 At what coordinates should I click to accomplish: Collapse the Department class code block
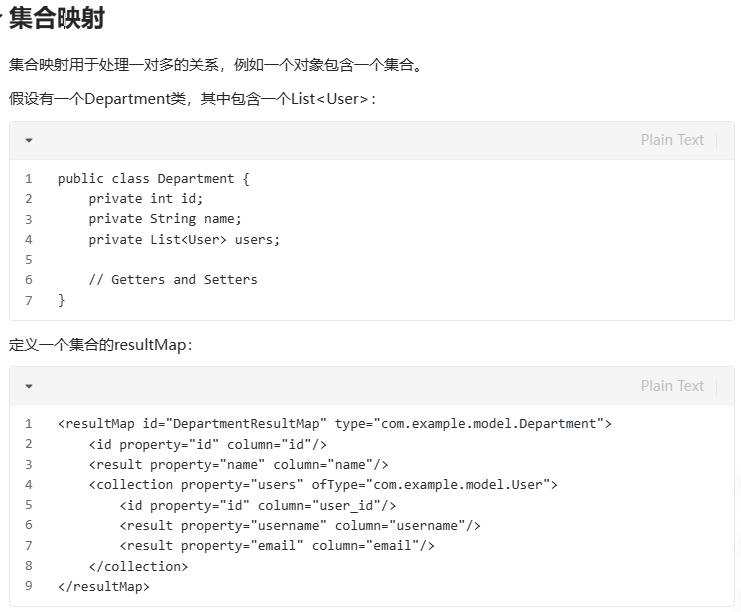click(29, 140)
